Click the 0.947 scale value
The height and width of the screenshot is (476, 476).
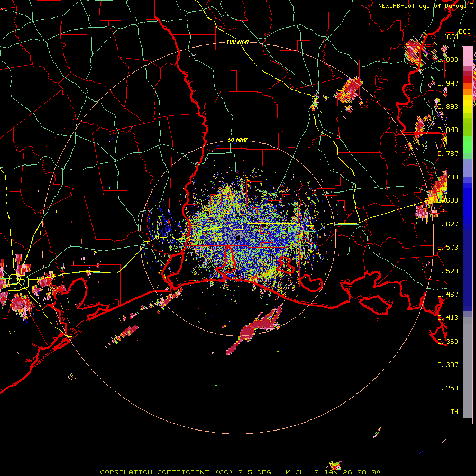(x=448, y=83)
